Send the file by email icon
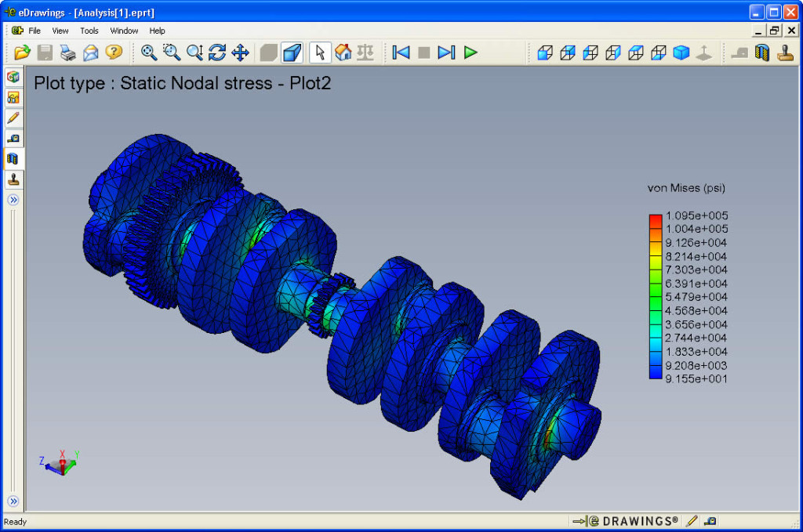803x532 pixels. click(91, 52)
